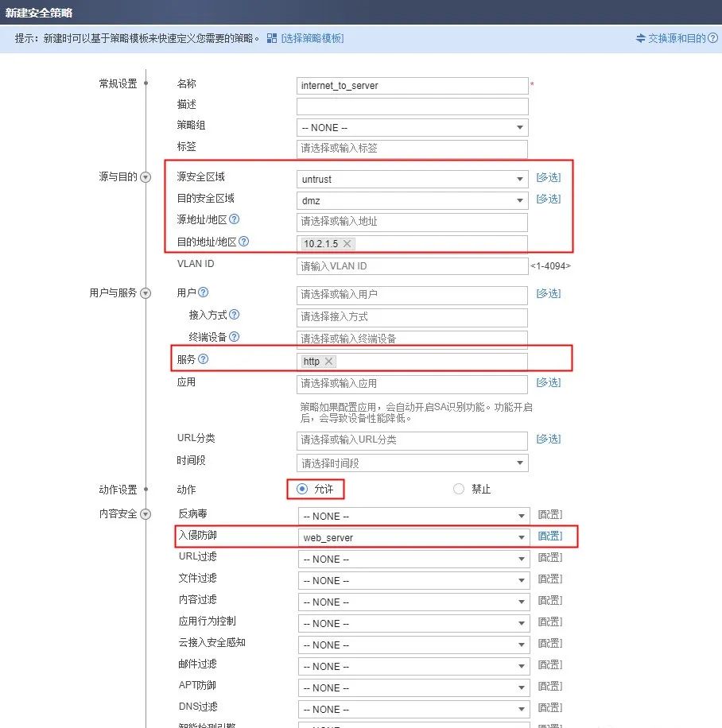Click 配置 link for 入侵防御
Image resolution: width=722 pixels, height=728 pixels.
[x=550, y=536]
